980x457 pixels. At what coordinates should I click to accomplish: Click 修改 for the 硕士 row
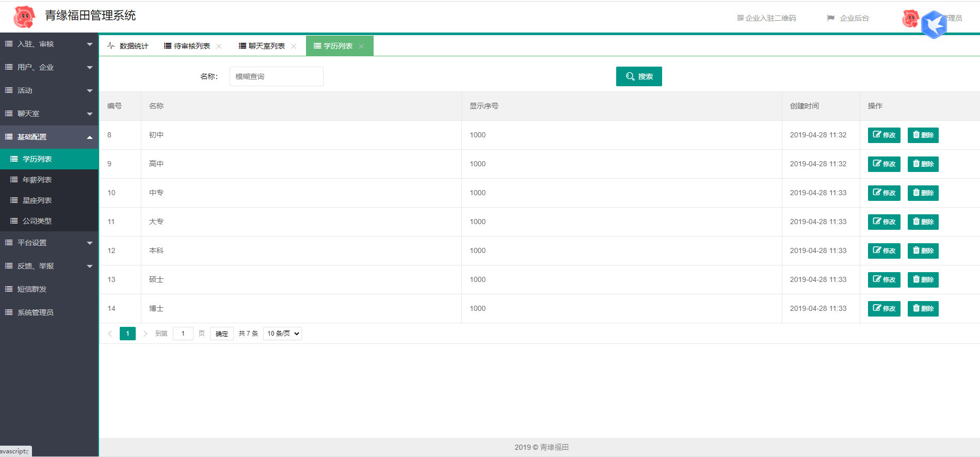(884, 280)
